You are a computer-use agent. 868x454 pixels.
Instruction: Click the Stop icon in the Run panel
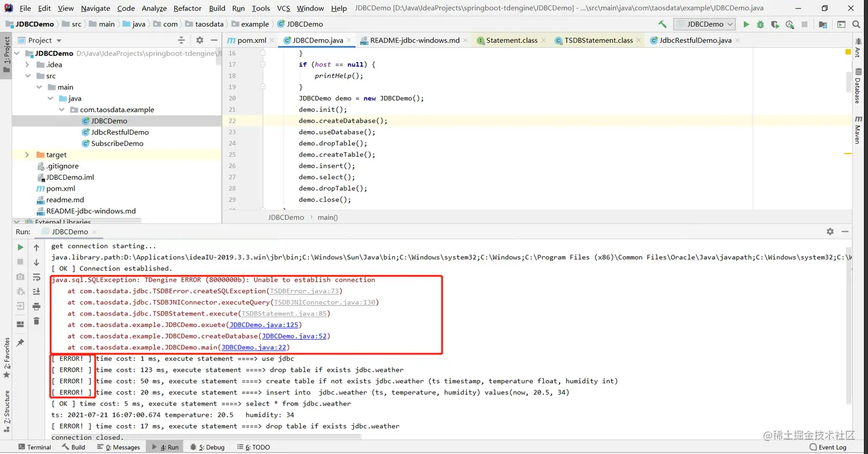[20, 262]
